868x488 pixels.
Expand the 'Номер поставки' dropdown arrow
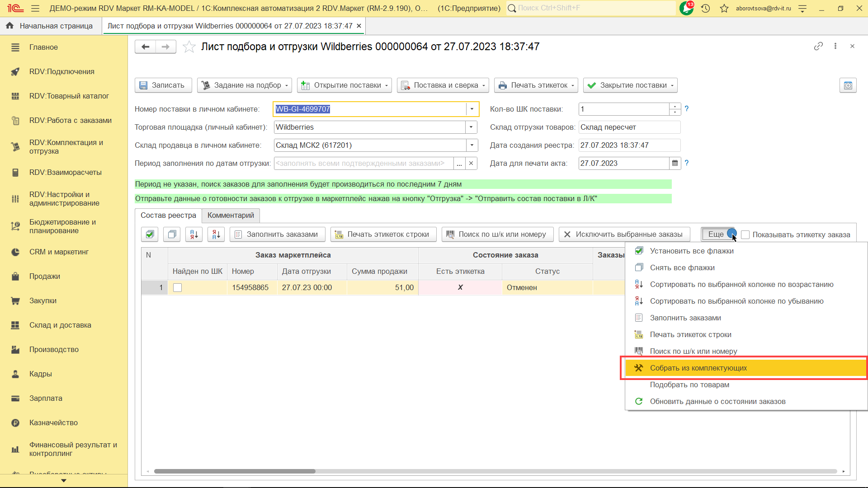click(472, 109)
